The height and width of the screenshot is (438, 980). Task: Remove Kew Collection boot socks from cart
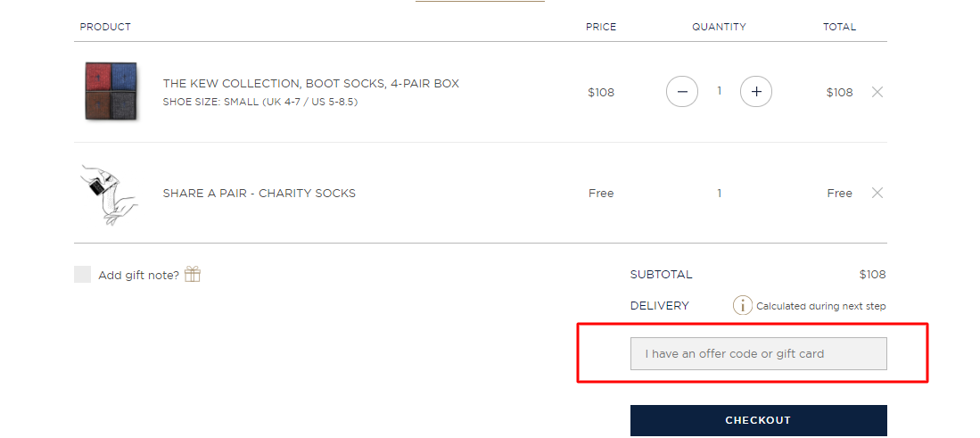point(877,92)
